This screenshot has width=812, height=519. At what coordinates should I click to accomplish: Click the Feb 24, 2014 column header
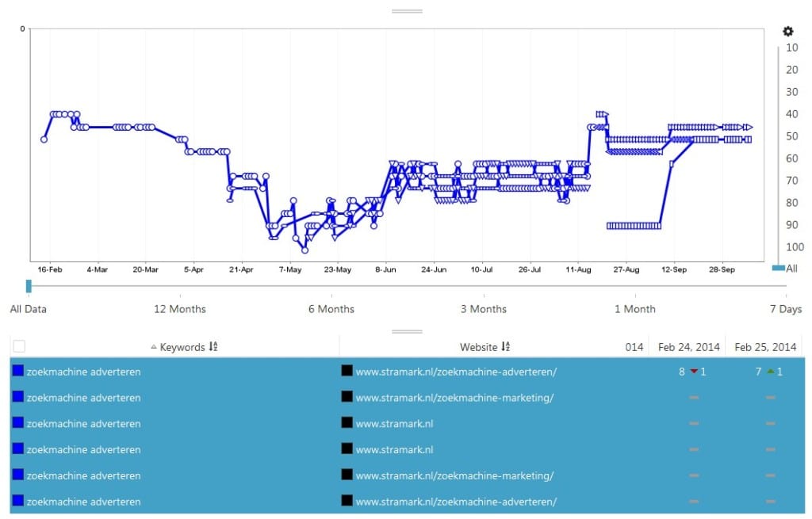coord(689,347)
